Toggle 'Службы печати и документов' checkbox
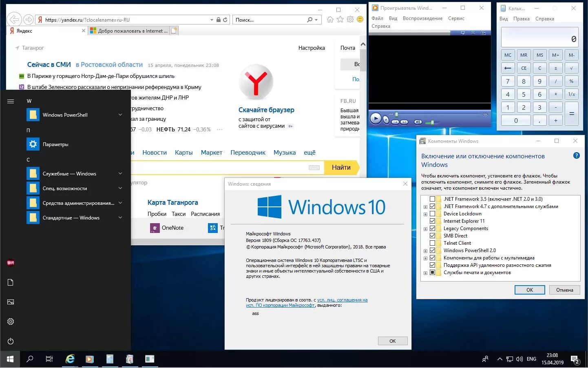 [x=432, y=273]
